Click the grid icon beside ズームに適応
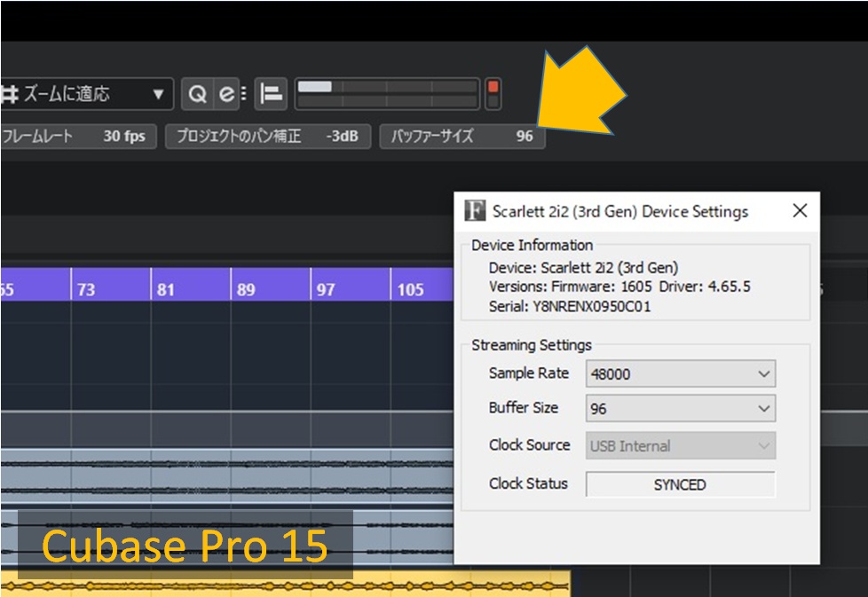The height and width of the screenshot is (597, 868). 10,93
